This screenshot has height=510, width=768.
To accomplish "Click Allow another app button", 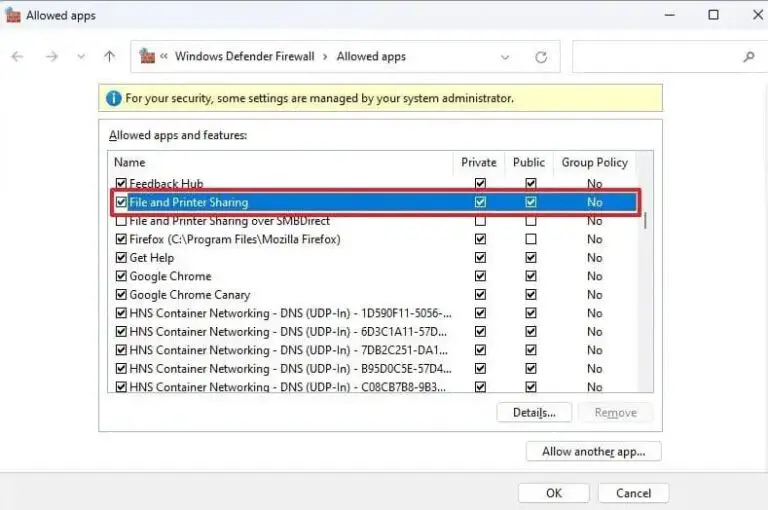I will coord(593,451).
